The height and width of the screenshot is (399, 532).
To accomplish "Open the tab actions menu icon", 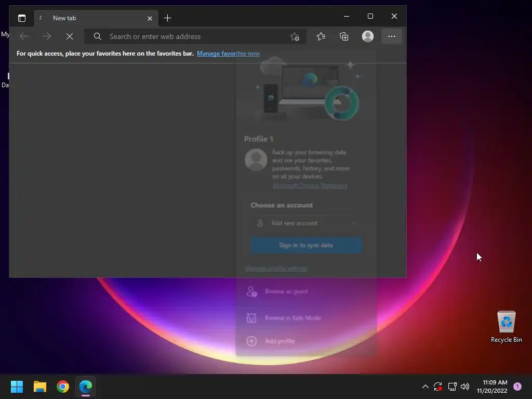I will click(22, 18).
